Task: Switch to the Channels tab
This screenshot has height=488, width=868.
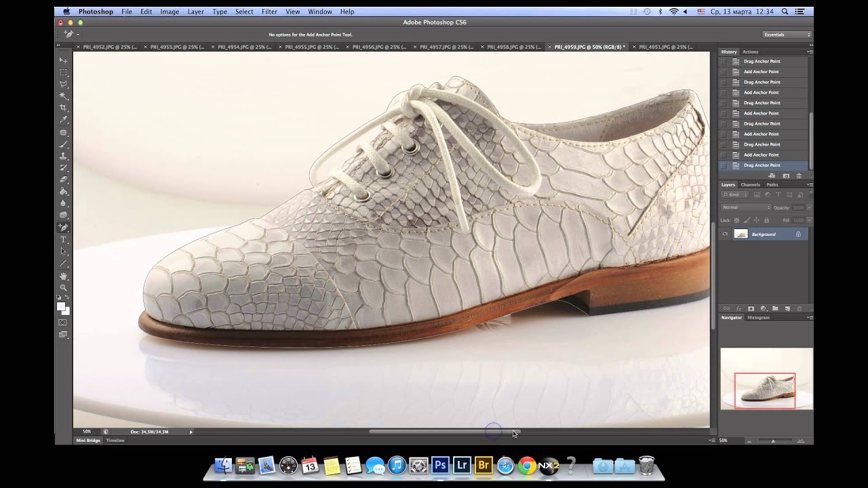Action: pyautogui.click(x=750, y=184)
